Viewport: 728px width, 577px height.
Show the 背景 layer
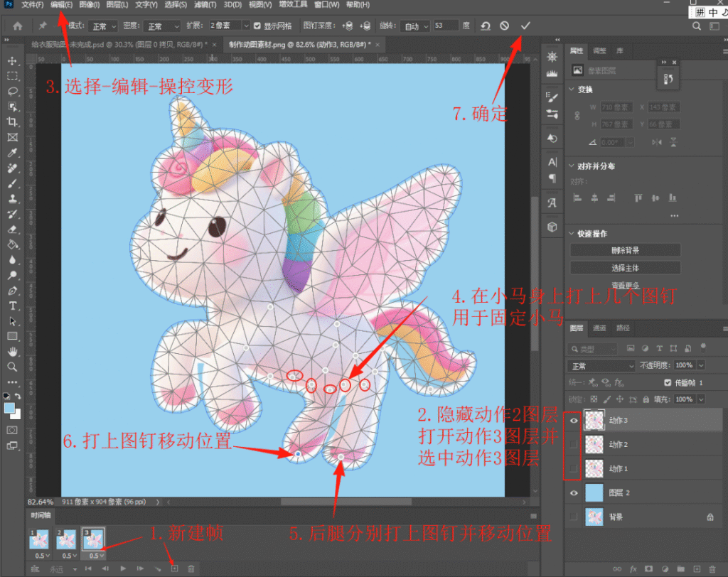point(574,517)
